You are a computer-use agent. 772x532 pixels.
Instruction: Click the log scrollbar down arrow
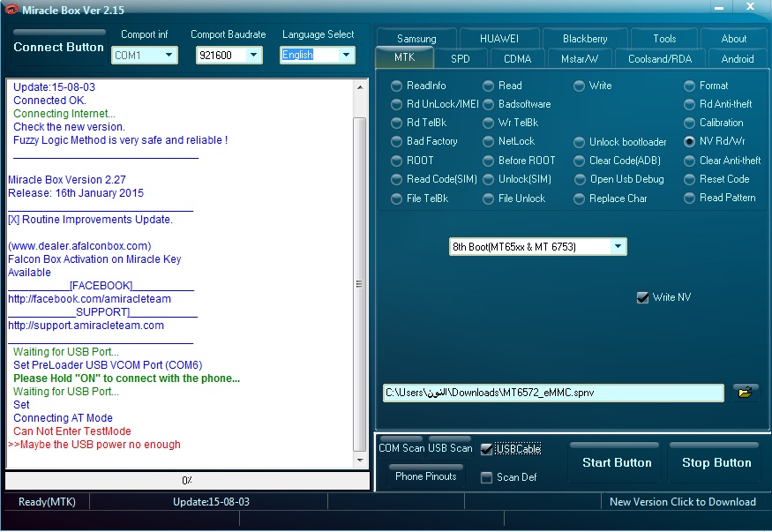pos(360,461)
